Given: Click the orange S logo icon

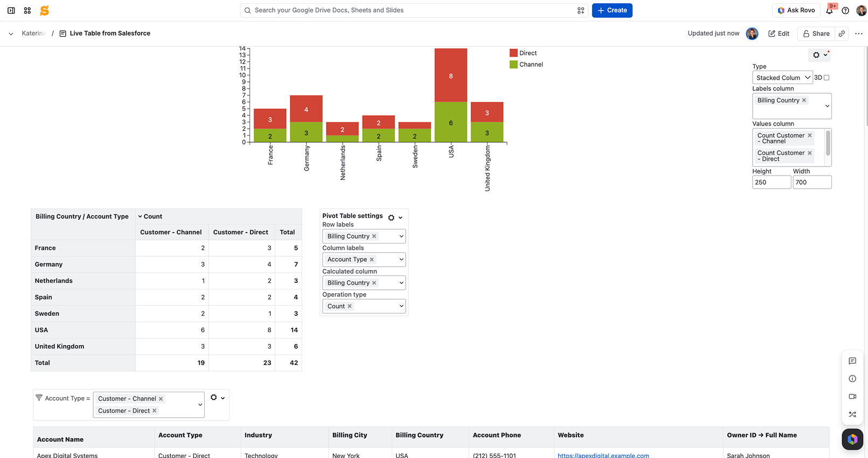Looking at the screenshot, I should click(45, 10).
